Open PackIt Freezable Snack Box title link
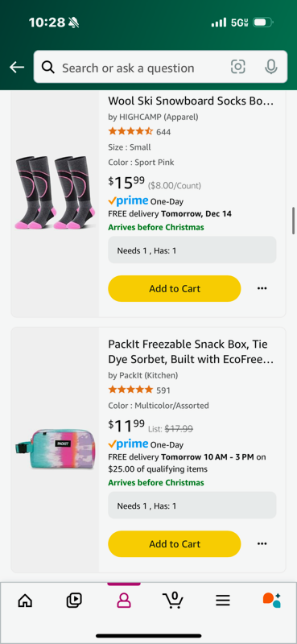 (191, 352)
